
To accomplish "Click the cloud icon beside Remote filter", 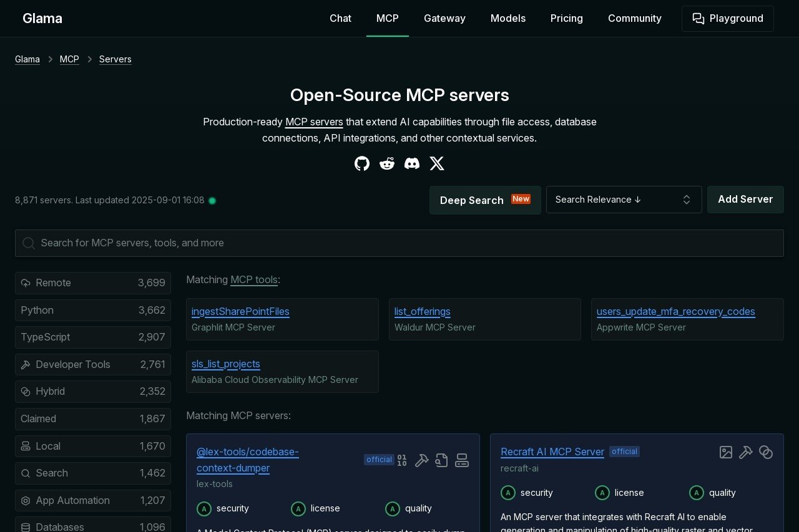I will 26,283.
